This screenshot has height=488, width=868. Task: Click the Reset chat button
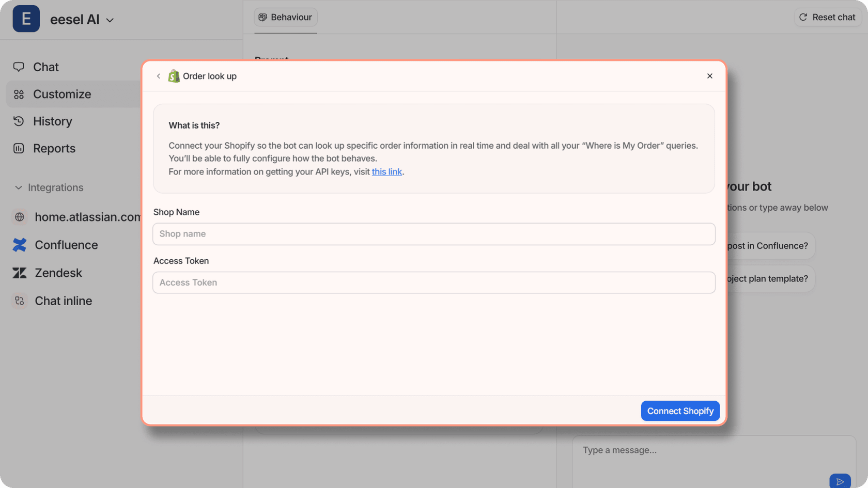point(827,17)
